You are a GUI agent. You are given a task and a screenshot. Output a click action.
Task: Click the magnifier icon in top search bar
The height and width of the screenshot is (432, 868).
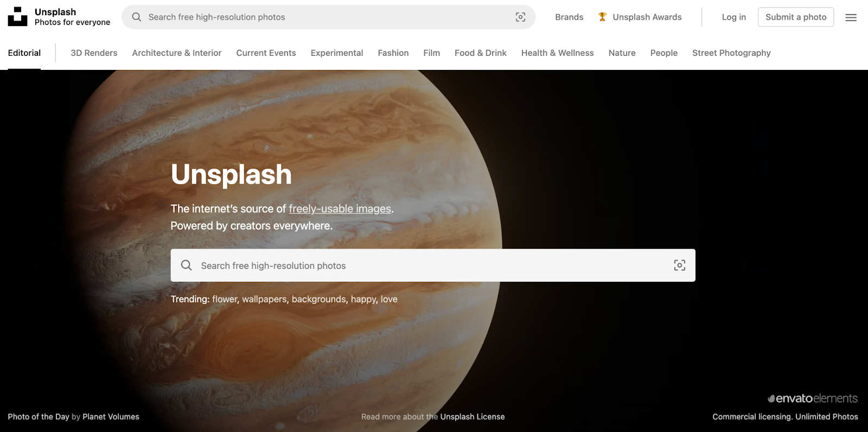[x=137, y=17]
